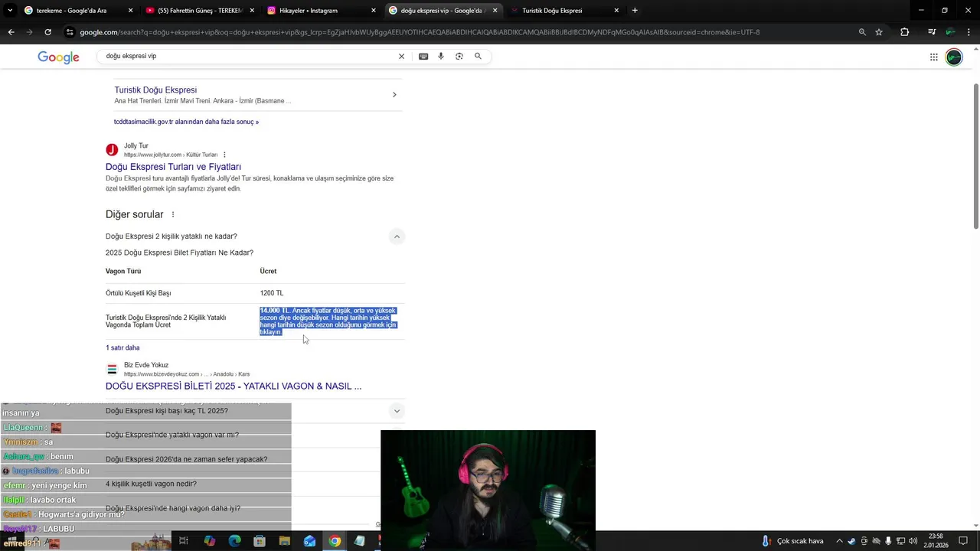Open network icon in system tray

click(x=900, y=541)
